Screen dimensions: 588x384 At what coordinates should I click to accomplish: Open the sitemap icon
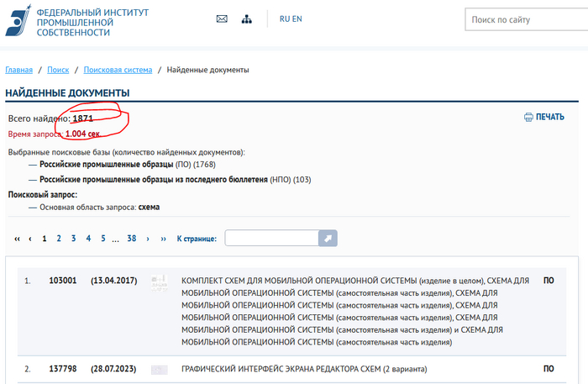click(x=246, y=19)
